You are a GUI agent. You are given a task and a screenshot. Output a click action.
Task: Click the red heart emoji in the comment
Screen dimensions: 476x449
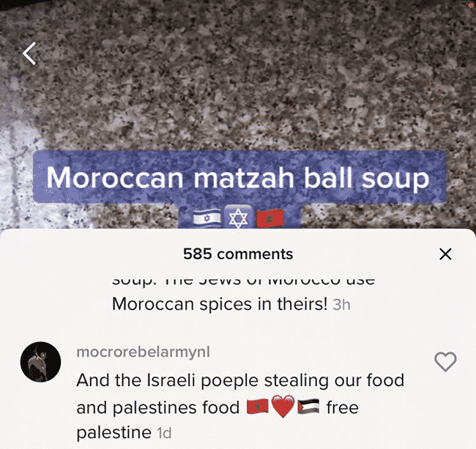point(283,407)
